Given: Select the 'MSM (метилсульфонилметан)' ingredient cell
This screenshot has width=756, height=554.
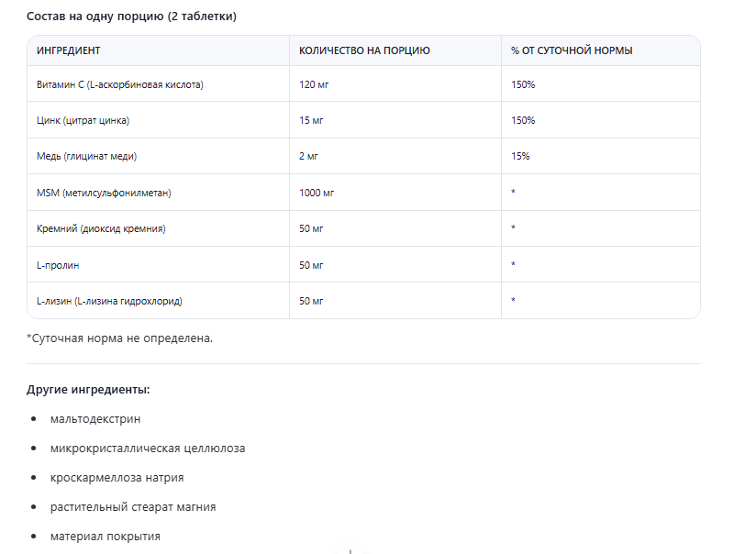Looking at the screenshot, I should 104,193.
